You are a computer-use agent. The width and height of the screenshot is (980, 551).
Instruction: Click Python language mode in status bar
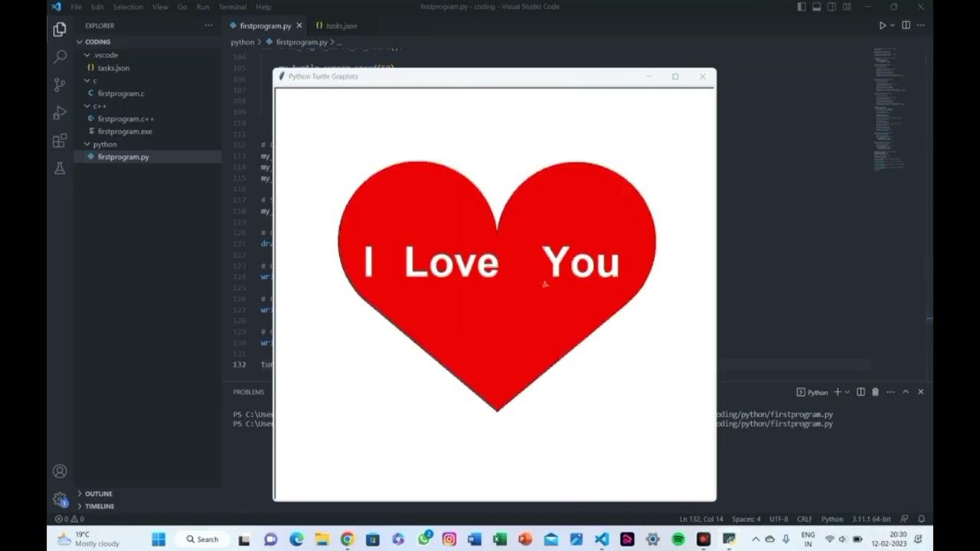click(832, 519)
